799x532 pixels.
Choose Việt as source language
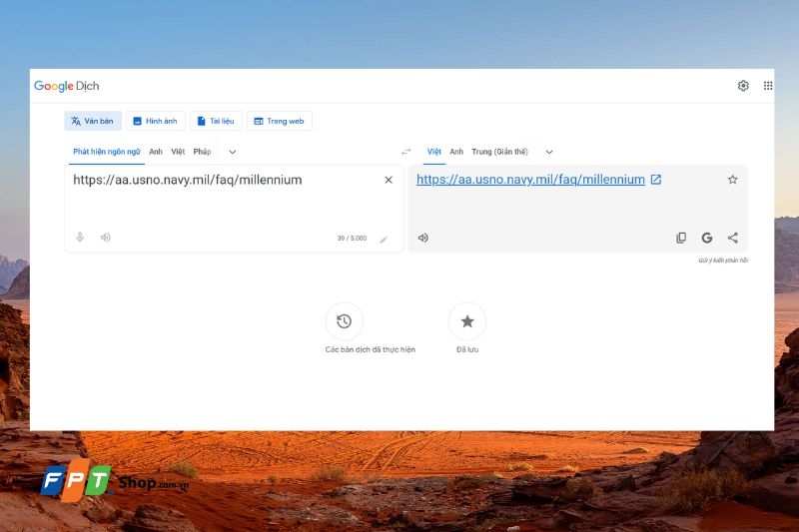pyautogui.click(x=178, y=152)
